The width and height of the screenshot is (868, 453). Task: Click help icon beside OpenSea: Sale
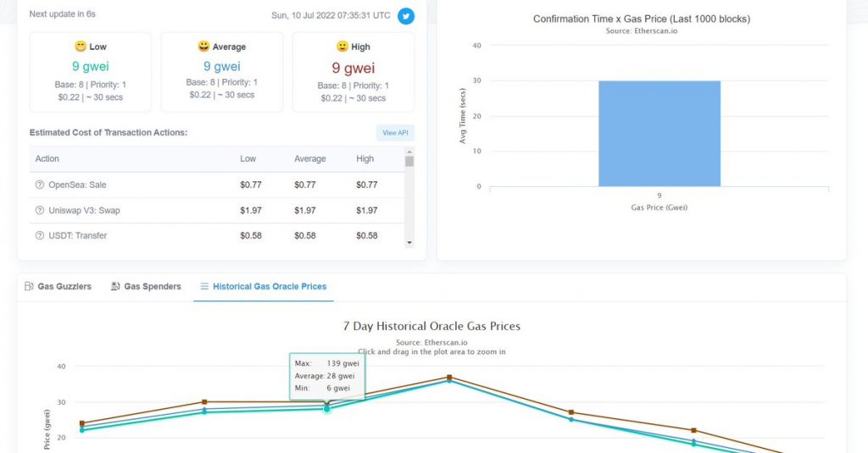pos(40,185)
